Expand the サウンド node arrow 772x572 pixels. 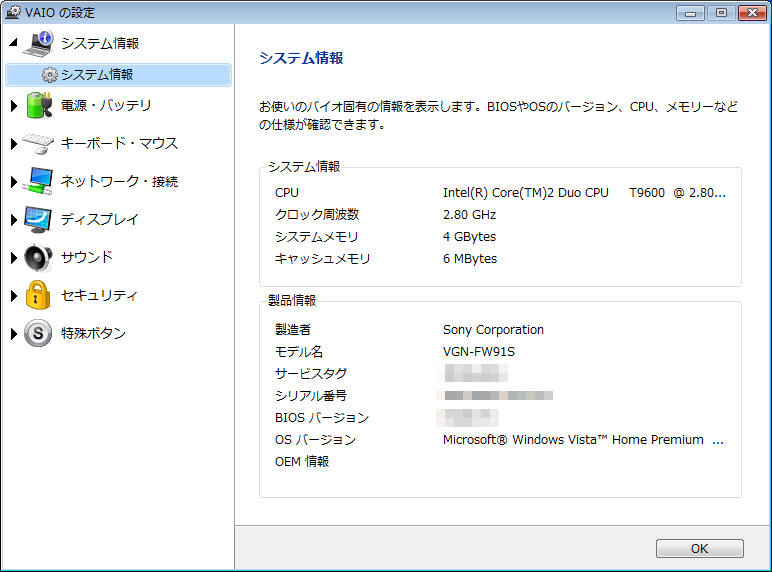[x=14, y=257]
